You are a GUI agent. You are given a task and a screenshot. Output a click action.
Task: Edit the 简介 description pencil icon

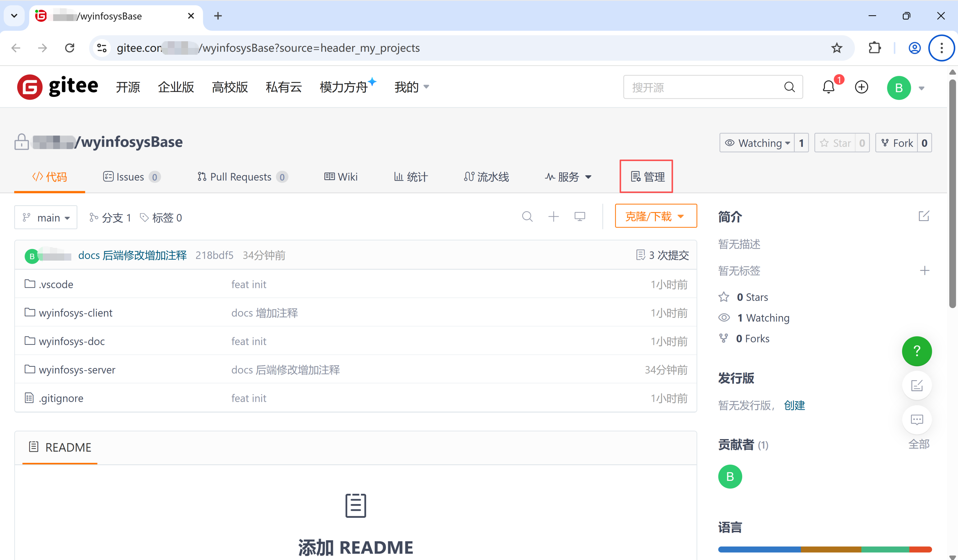pos(924,216)
